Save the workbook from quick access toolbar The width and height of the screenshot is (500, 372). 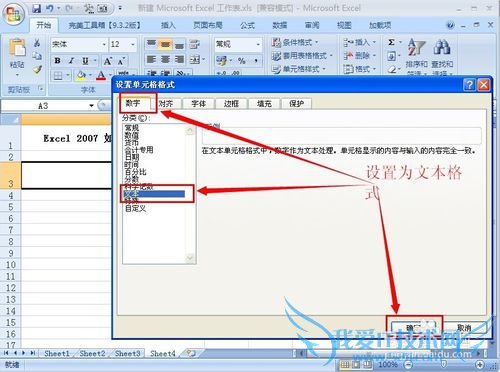point(37,8)
